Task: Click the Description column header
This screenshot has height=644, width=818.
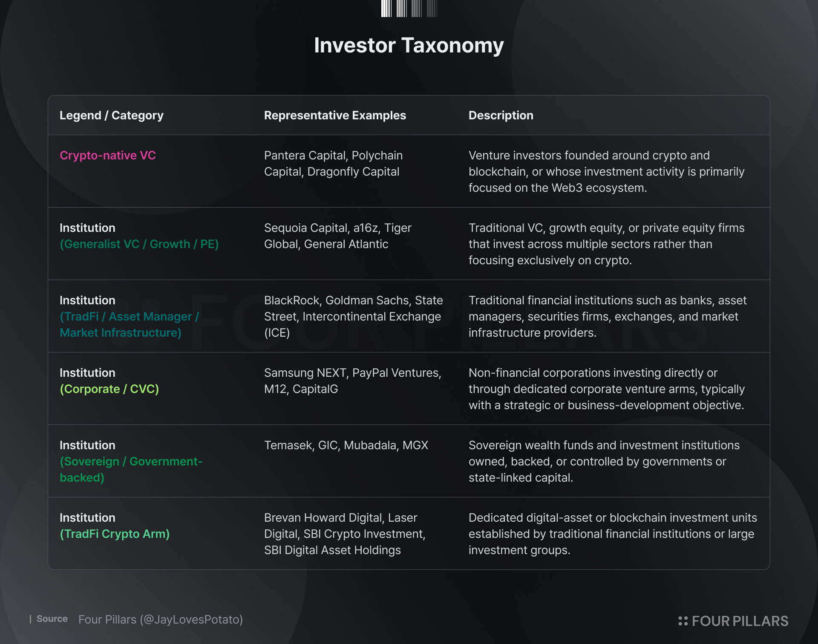Action: point(501,116)
